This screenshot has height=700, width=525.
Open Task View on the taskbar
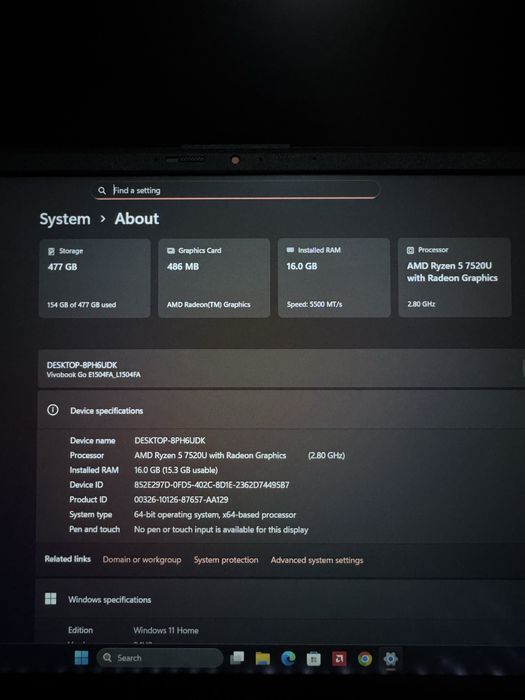click(x=237, y=658)
